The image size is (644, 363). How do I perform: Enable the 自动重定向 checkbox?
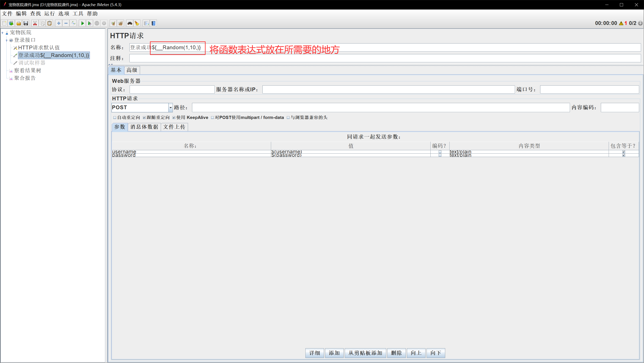pyautogui.click(x=115, y=117)
